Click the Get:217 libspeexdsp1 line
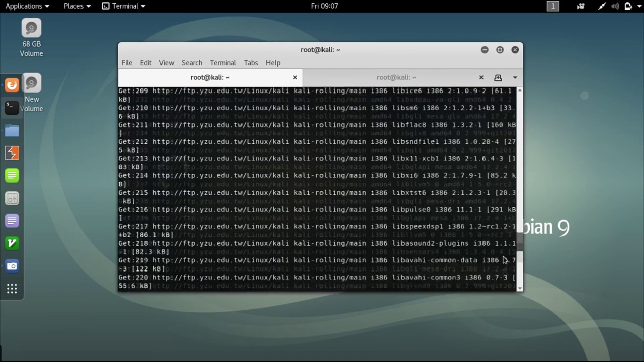644x362 pixels. (317, 230)
